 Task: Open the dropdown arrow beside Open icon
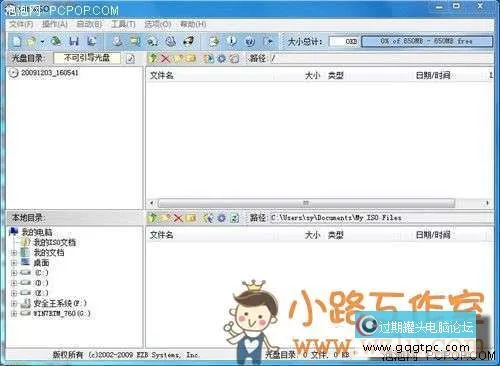click(x=42, y=42)
